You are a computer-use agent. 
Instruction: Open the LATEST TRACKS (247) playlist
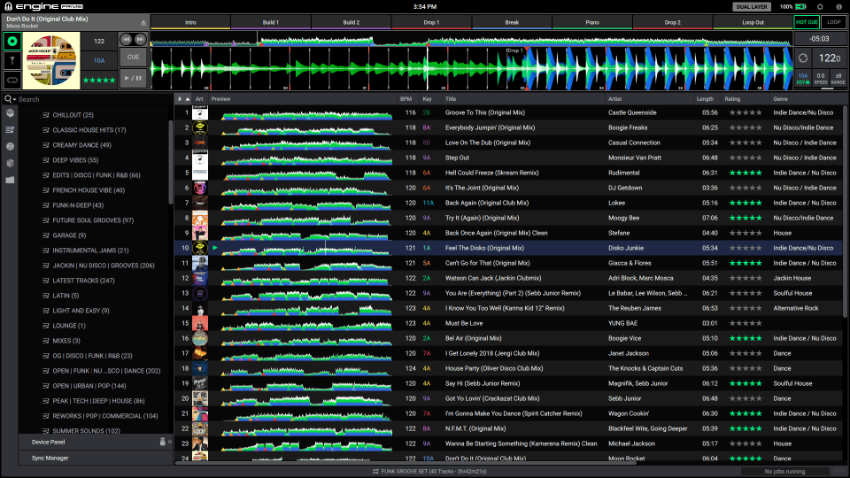click(83, 281)
